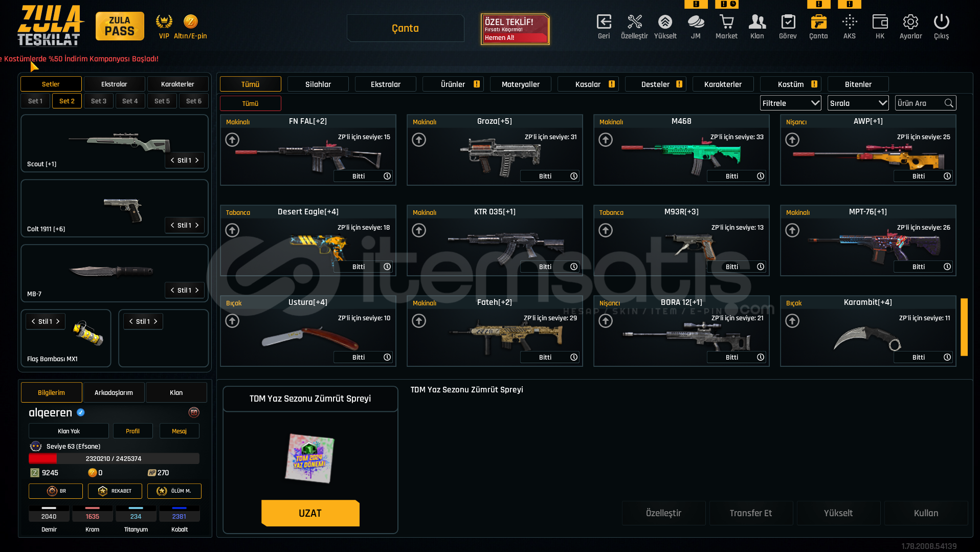Viewport: 980px width, 552px height.
Task: Click upgrade arrow on M468 card
Action: click(x=606, y=140)
